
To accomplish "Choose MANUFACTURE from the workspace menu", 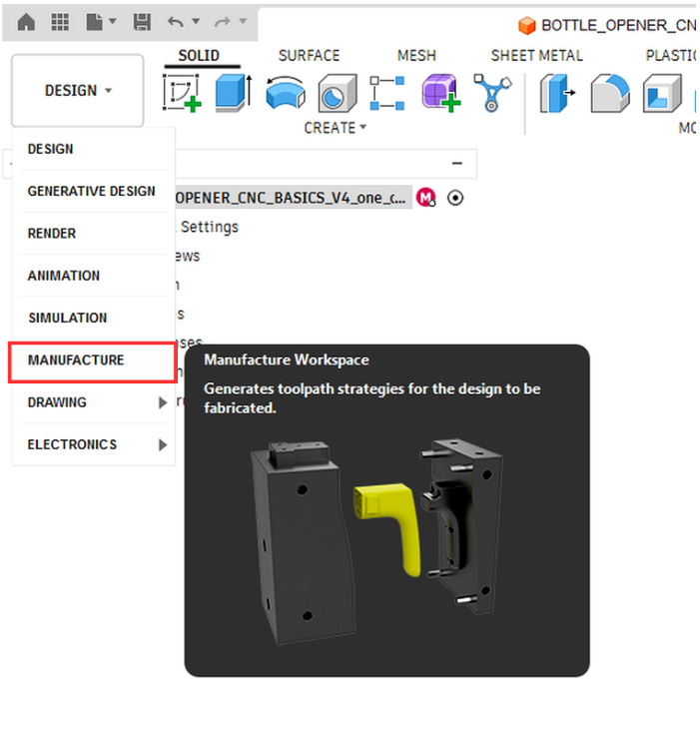I will point(93,363).
